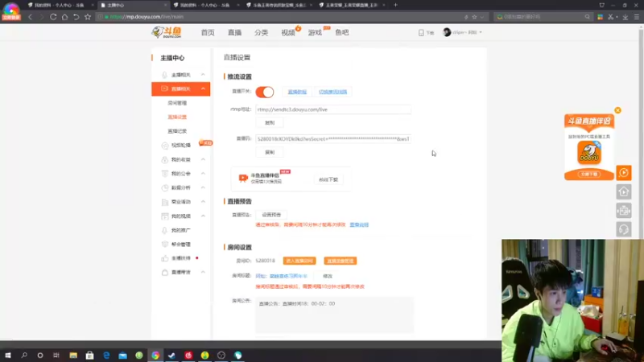The image size is (644, 362).
Task: Click the bell icon beside 我的推广
Action: pos(165,230)
